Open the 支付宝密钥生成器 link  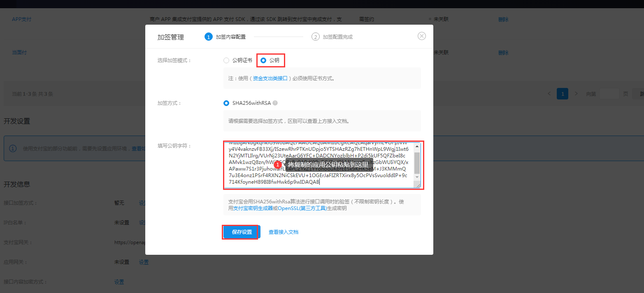click(x=253, y=208)
